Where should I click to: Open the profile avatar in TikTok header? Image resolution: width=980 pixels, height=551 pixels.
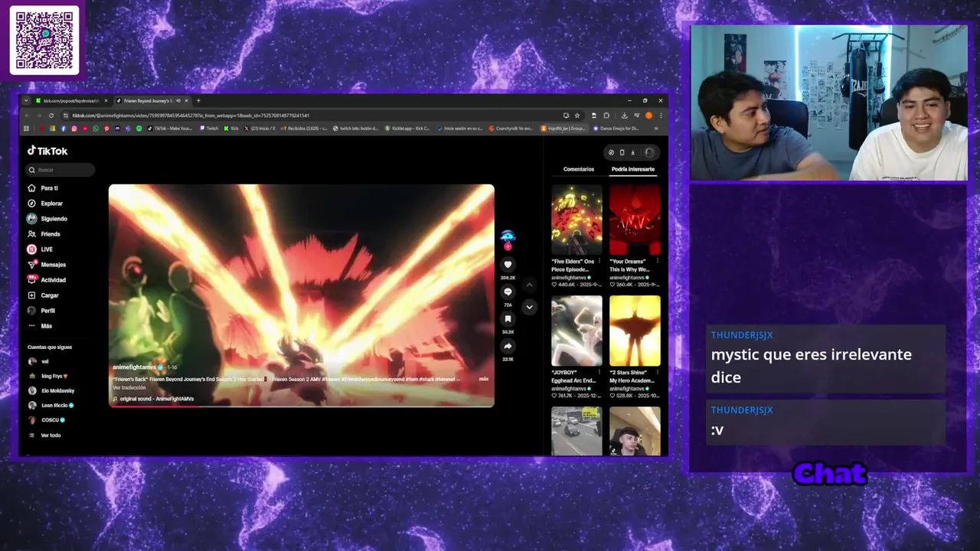pos(649,152)
